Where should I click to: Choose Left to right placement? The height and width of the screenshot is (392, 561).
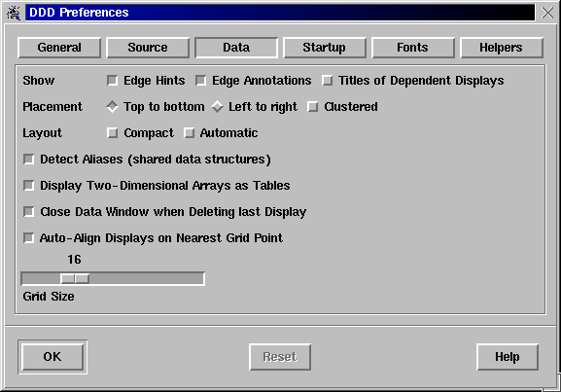coord(217,107)
